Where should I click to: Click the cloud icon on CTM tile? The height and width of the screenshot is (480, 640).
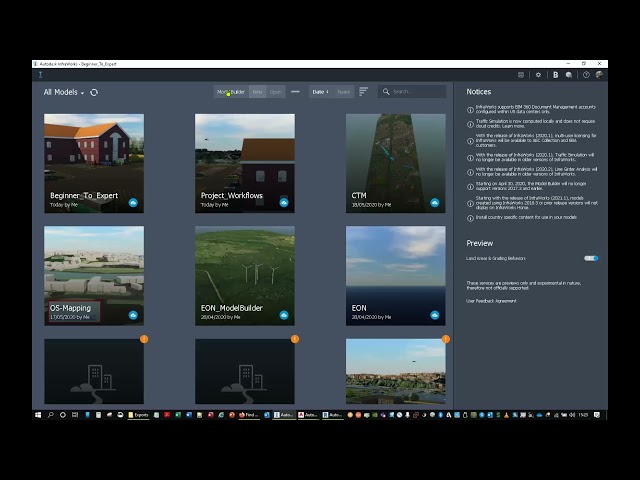[x=435, y=202]
